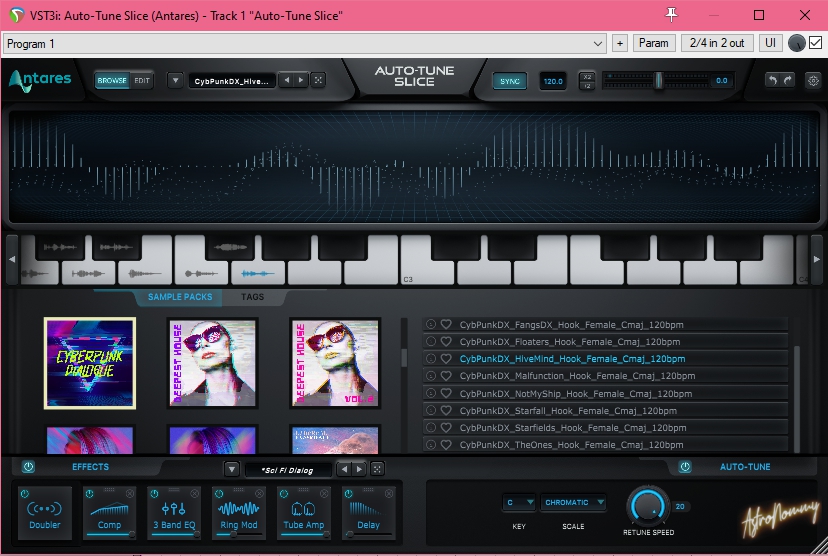Adjust the top tempo offset slider handle
This screenshot has width=828, height=556.
coord(658,80)
